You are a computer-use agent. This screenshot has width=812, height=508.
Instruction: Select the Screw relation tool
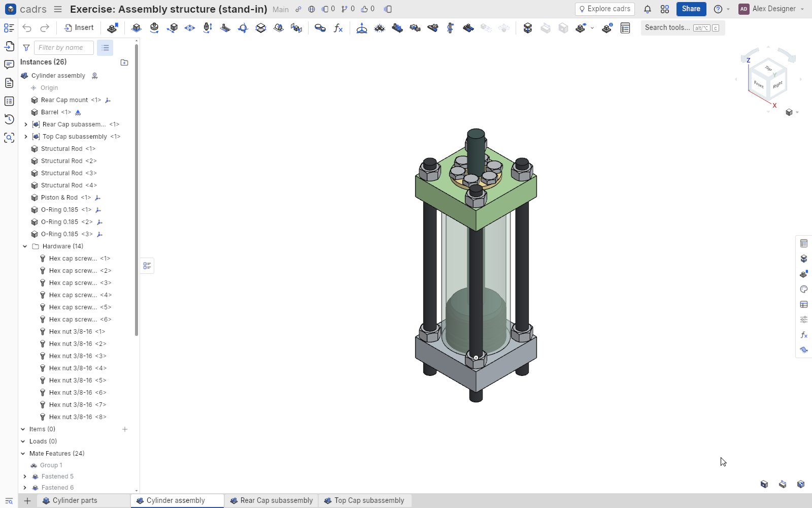[451, 28]
